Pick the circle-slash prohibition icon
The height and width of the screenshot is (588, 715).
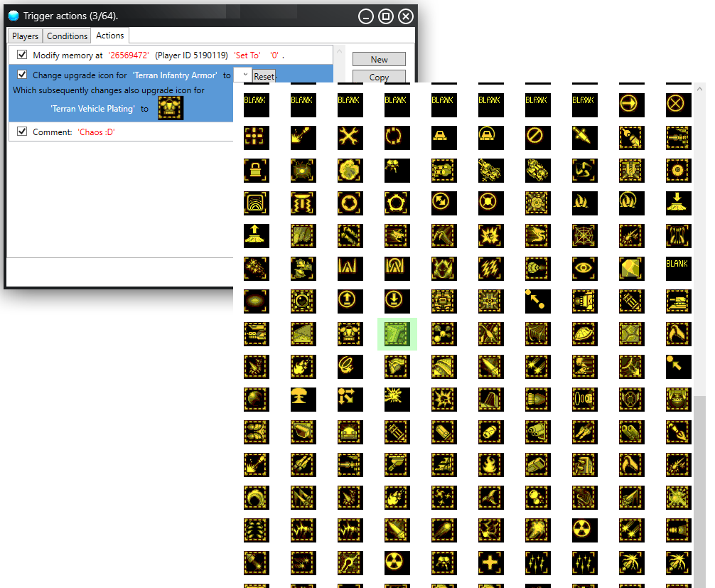[x=537, y=137]
